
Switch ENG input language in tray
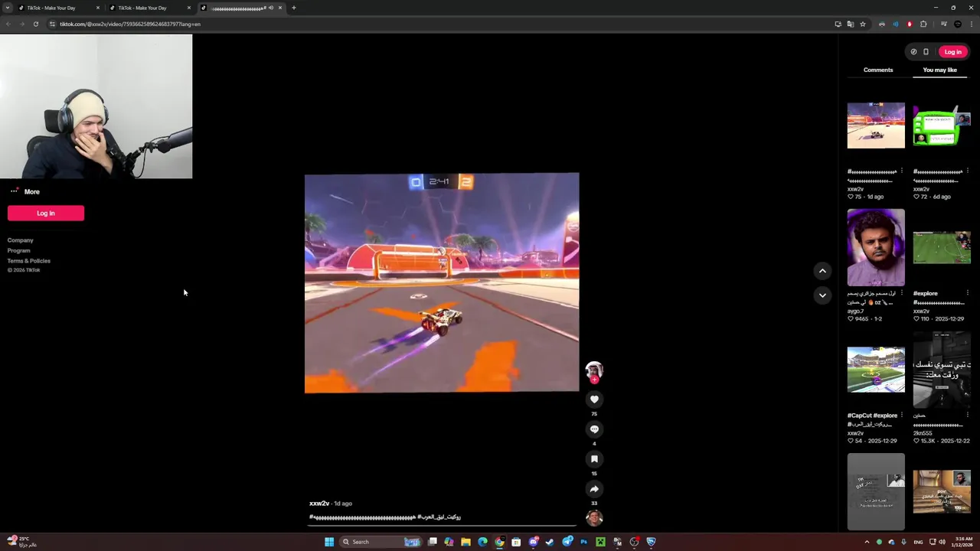click(918, 542)
